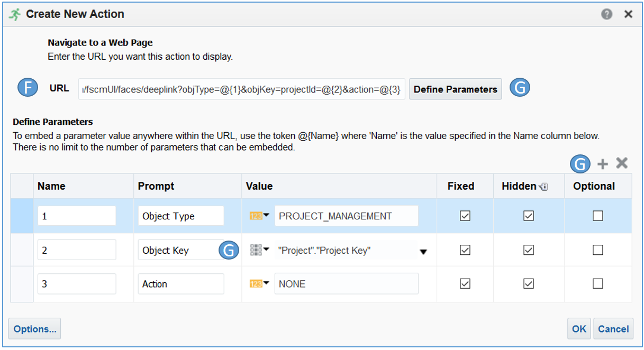
Task: Click the add parameter plus icon
Action: 602,164
